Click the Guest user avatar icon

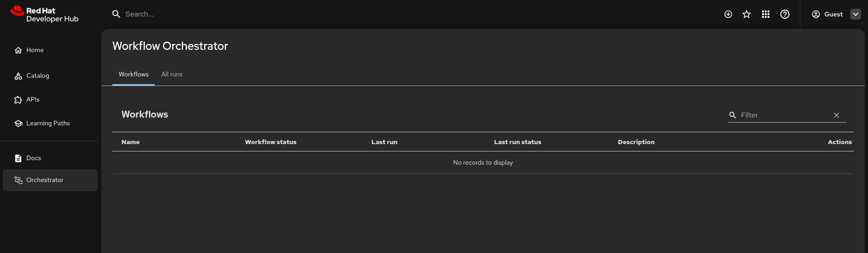tap(816, 14)
